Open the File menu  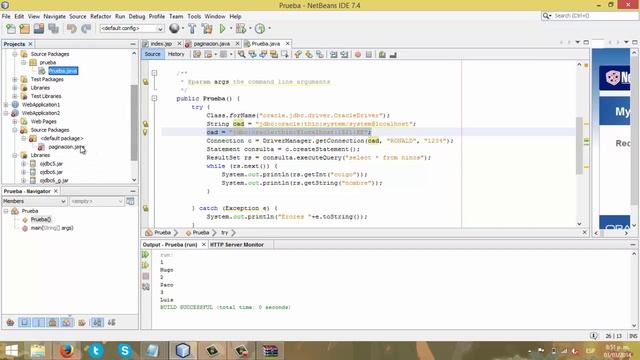[6, 16]
